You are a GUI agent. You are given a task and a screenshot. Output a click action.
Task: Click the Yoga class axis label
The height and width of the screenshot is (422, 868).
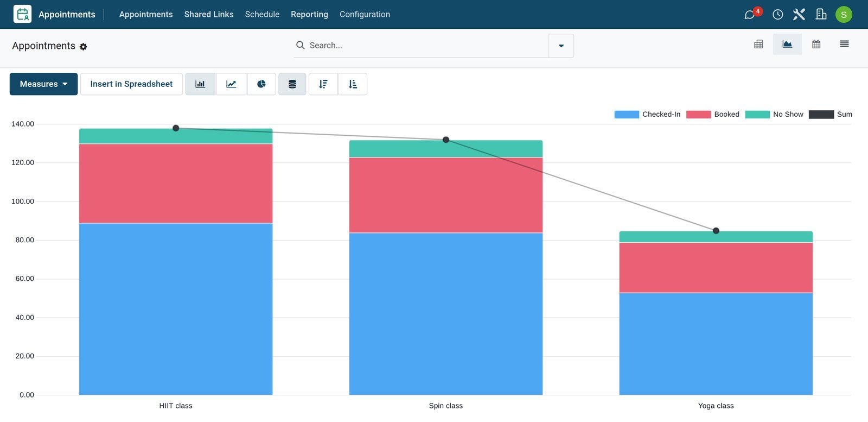click(x=716, y=406)
